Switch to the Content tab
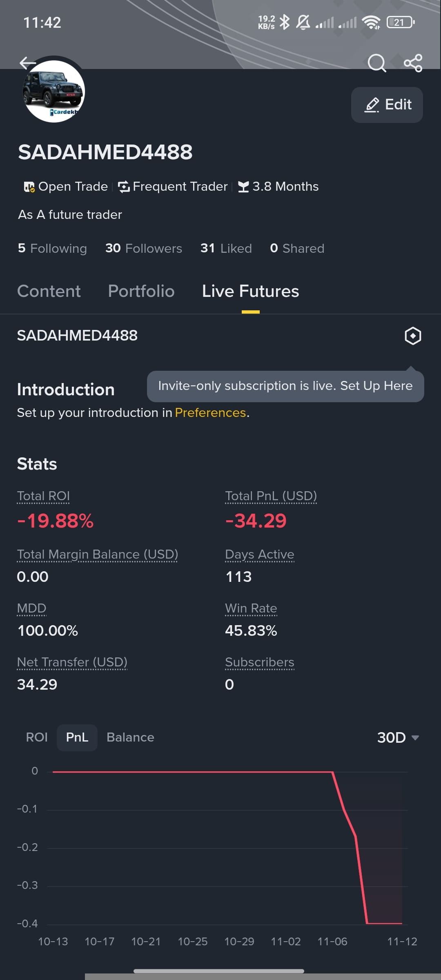441x980 pixels. click(x=49, y=291)
